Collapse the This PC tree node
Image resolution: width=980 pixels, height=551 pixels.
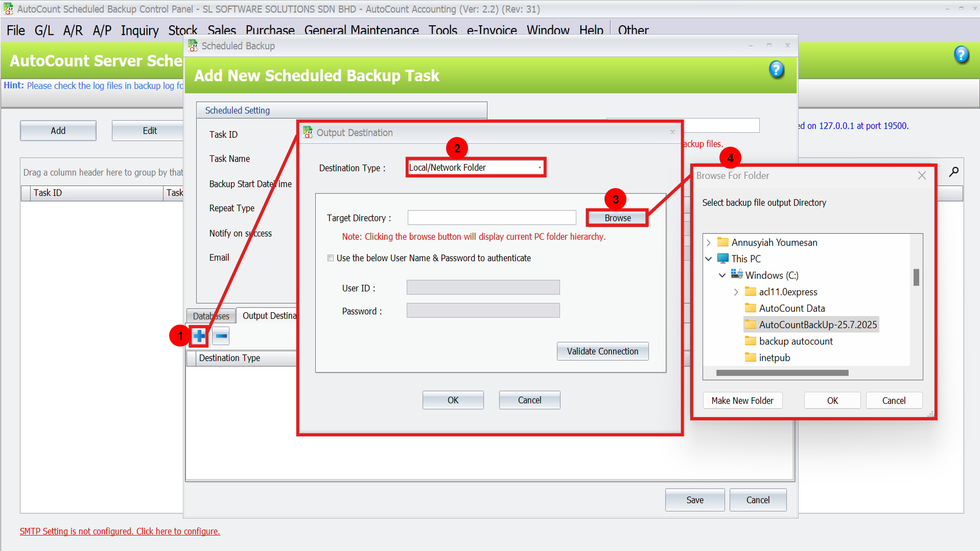tap(709, 259)
